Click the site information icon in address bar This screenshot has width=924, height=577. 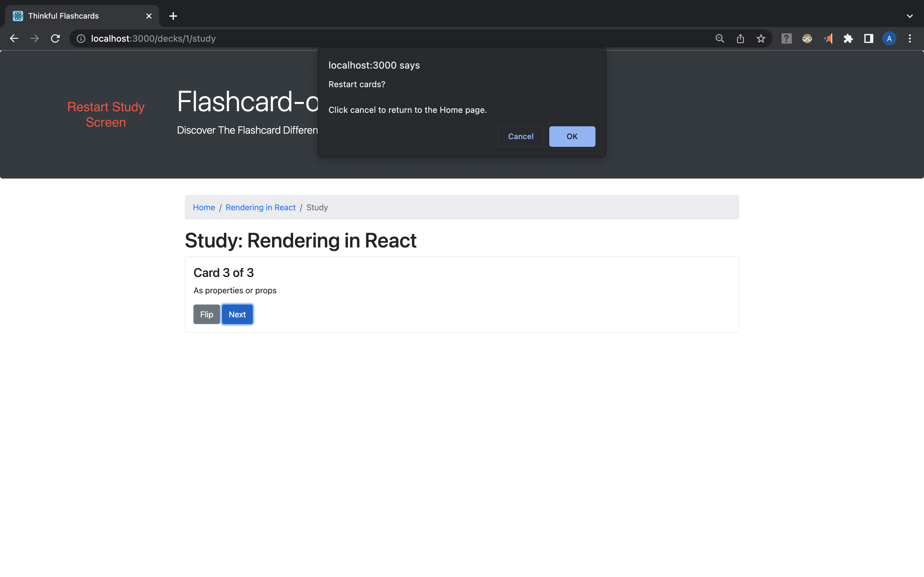[81, 38]
